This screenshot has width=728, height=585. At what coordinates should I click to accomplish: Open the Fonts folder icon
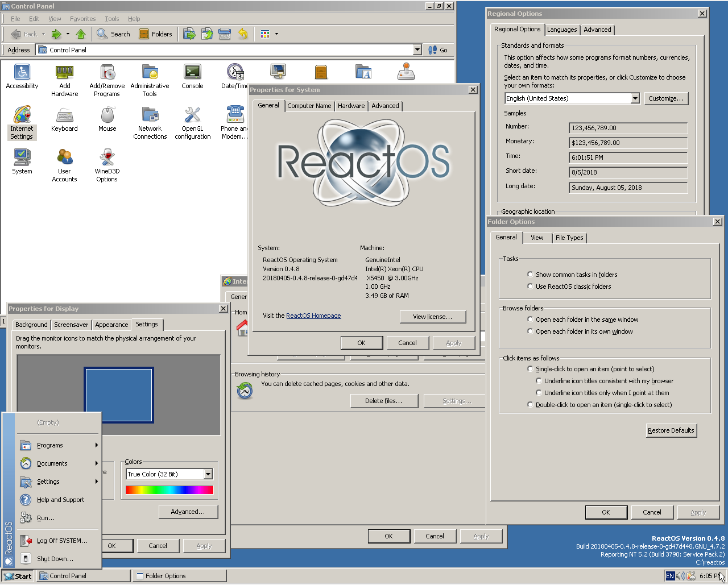click(x=363, y=72)
